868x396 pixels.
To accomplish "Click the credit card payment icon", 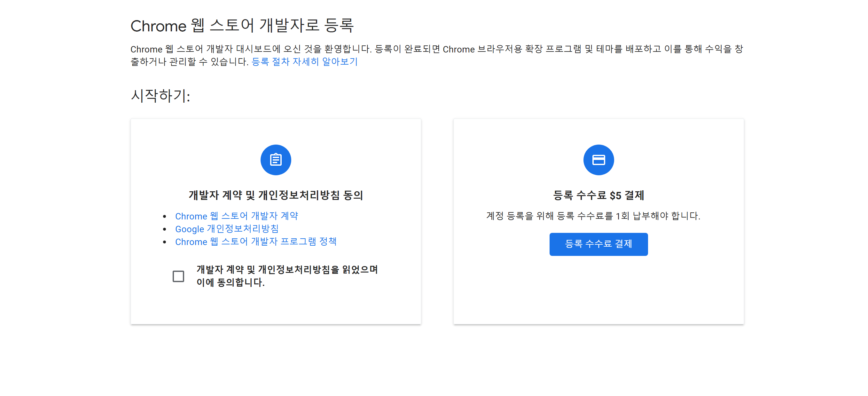I will [598, 160].
